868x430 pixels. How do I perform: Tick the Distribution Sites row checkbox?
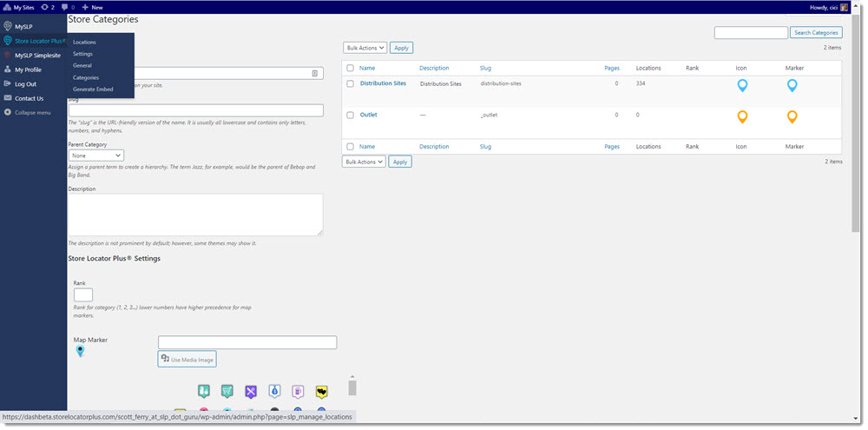[350, 83]
